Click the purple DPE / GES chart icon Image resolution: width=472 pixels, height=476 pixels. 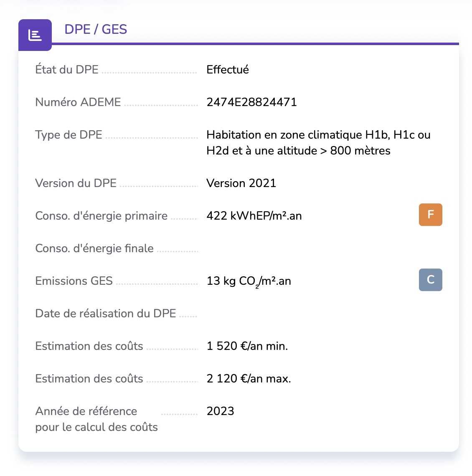35,35
